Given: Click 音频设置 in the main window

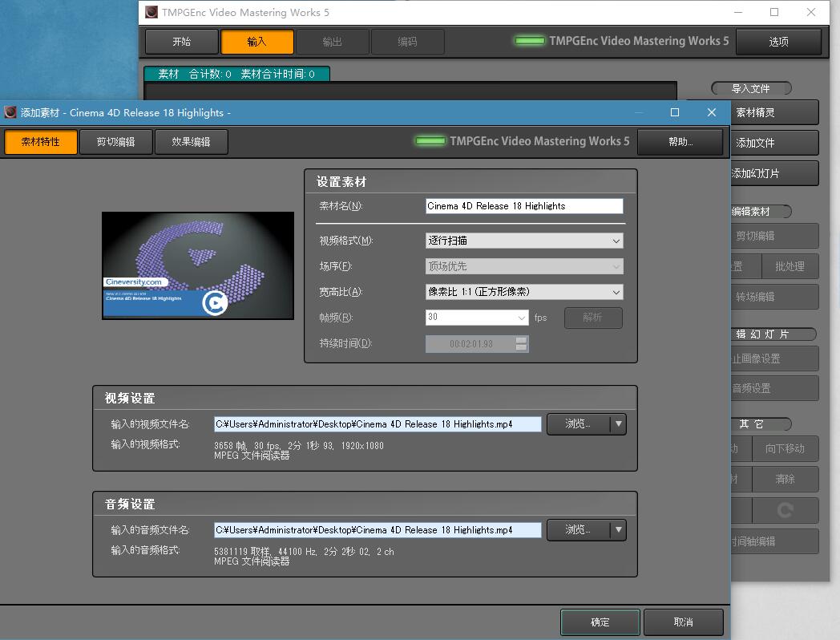Looking at the screenshot, I should pyautogui.click(x=774, y=389).
